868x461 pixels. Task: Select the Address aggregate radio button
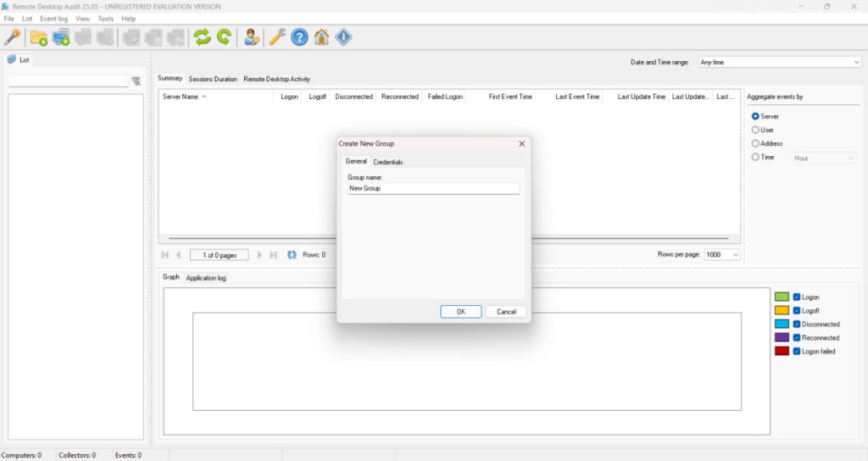coord(755,143)
